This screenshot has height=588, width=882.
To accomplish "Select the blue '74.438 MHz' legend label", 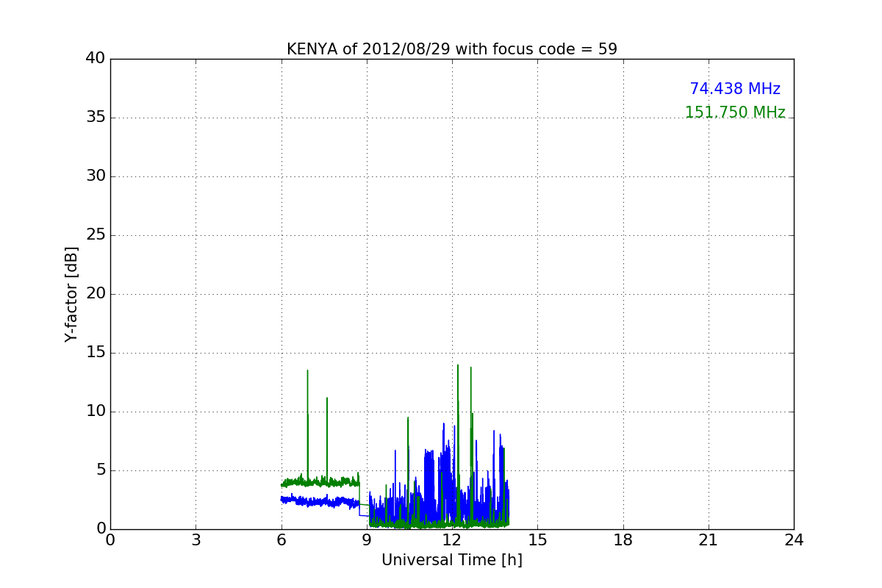I will (x=735, y=89).
